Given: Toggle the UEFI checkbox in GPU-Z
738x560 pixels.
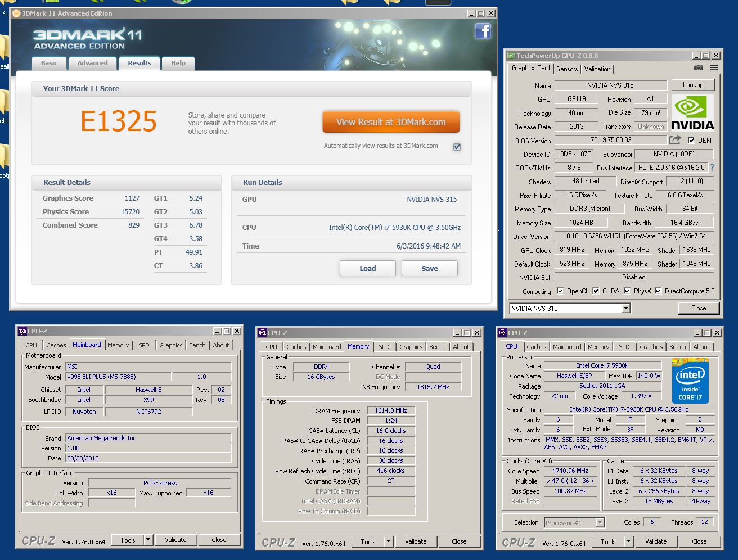Looking at the screenshot, I should (x=691, y=140).
